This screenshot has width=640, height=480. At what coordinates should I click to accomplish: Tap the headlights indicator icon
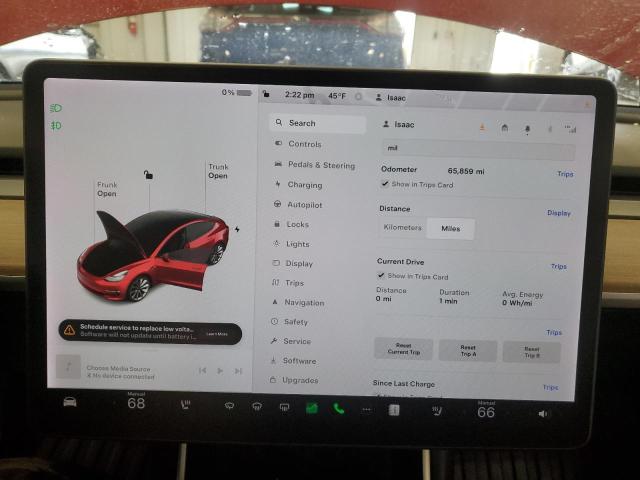tap(56, 108)
